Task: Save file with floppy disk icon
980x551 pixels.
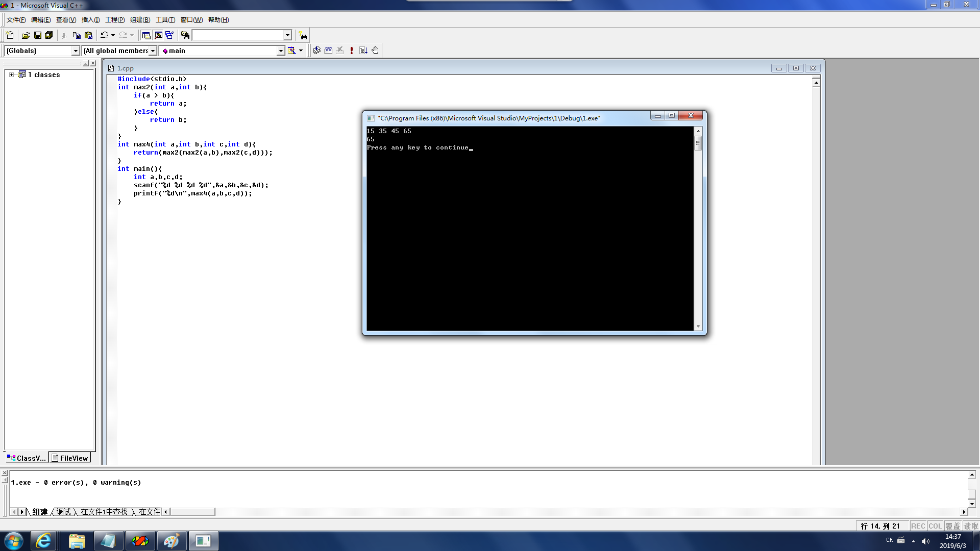Action: (x=37, y=35)
